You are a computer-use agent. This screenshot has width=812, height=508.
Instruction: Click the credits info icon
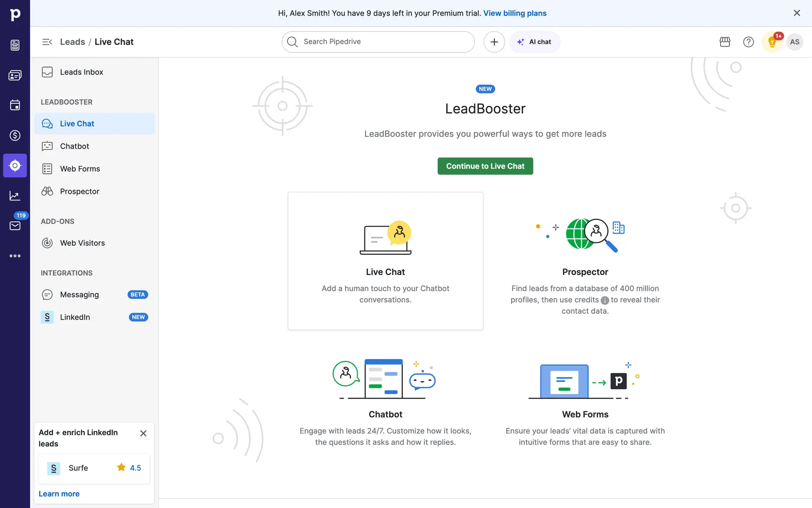coord(605,300)
